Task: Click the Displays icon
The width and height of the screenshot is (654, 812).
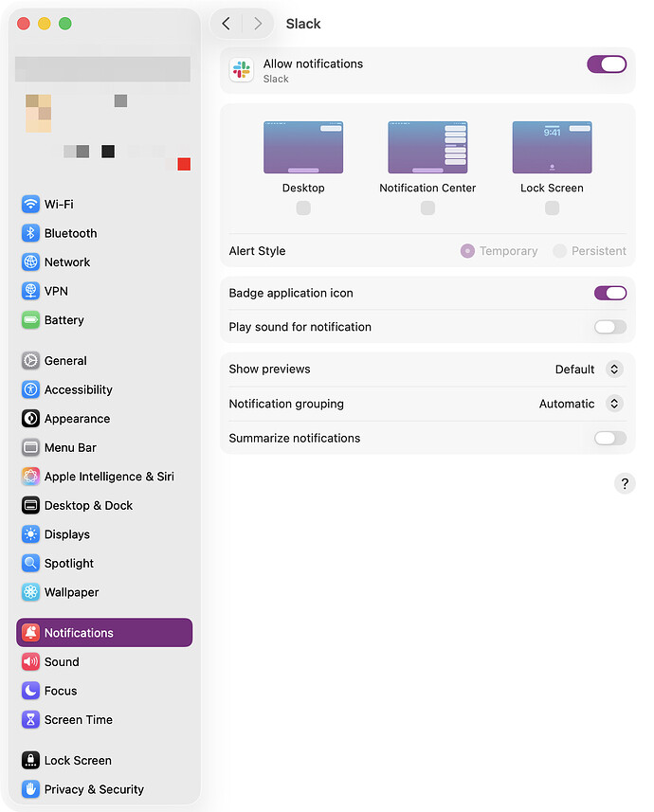Action: pos(30,534)
